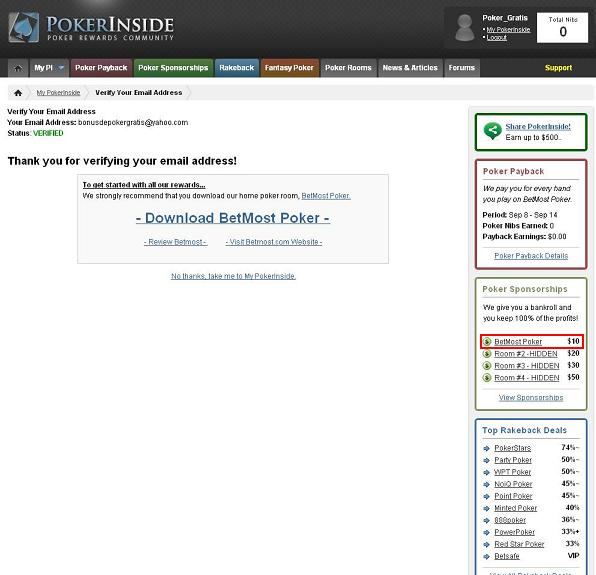Click the PokerInside spade logo icon
The height and width of the screenshot is (575, 596).
click(x=24, y=27)
